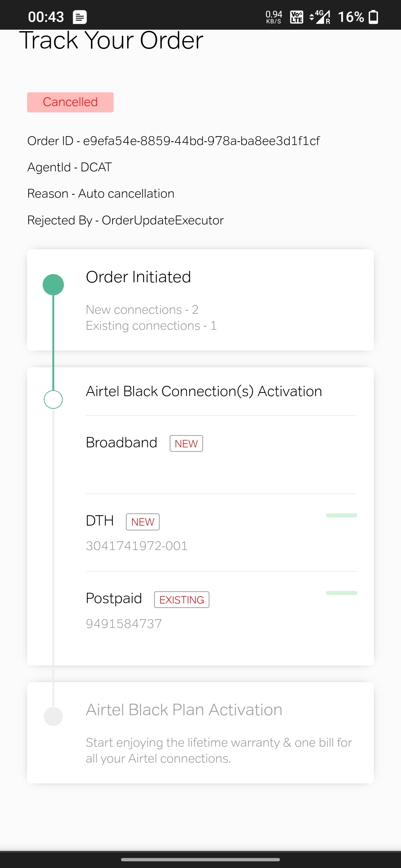Tap the bottom home gesture bar
This screenshot has width=401, height=868.
coord(200,859)
